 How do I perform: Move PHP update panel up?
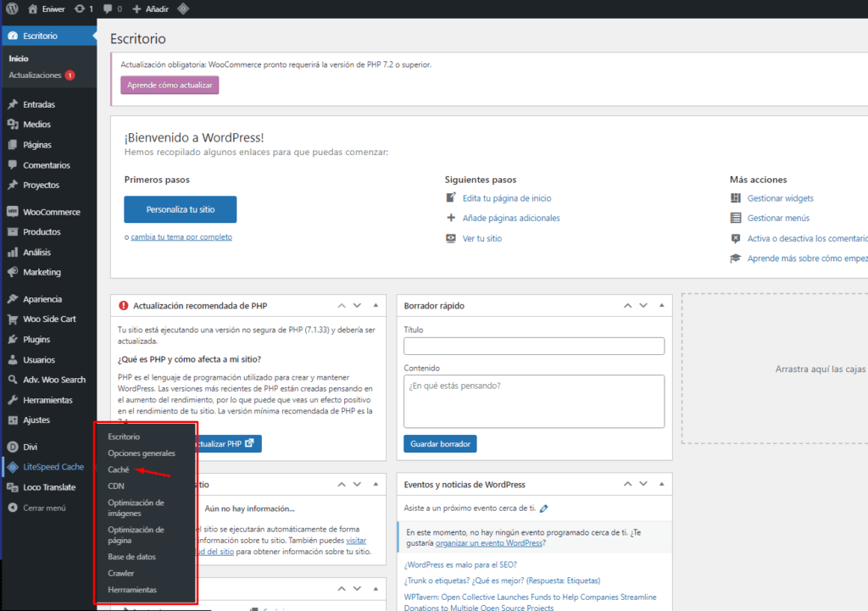342,305
